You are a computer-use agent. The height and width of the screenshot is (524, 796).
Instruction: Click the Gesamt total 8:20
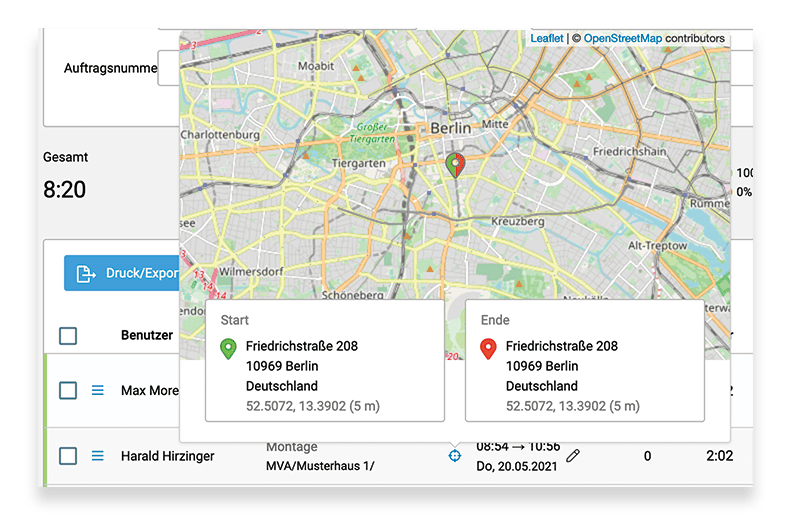(x=64, y=189)
